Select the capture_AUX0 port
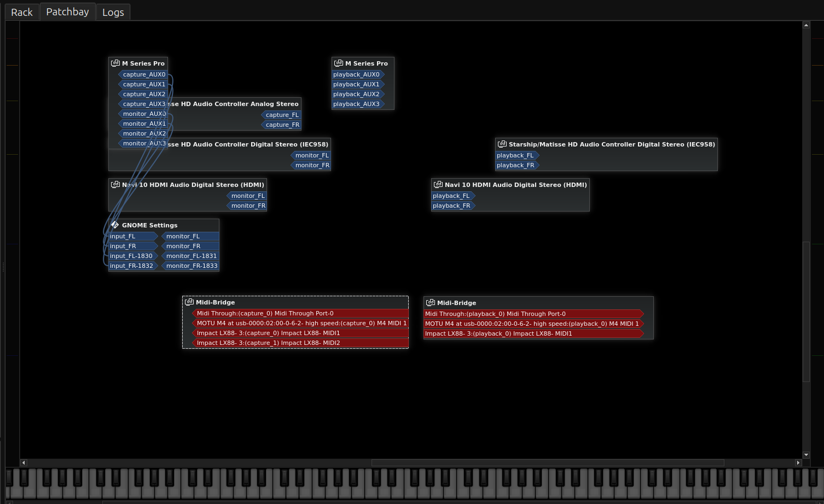This screenshot has height=504, width=824. click(x=143, y=74)
